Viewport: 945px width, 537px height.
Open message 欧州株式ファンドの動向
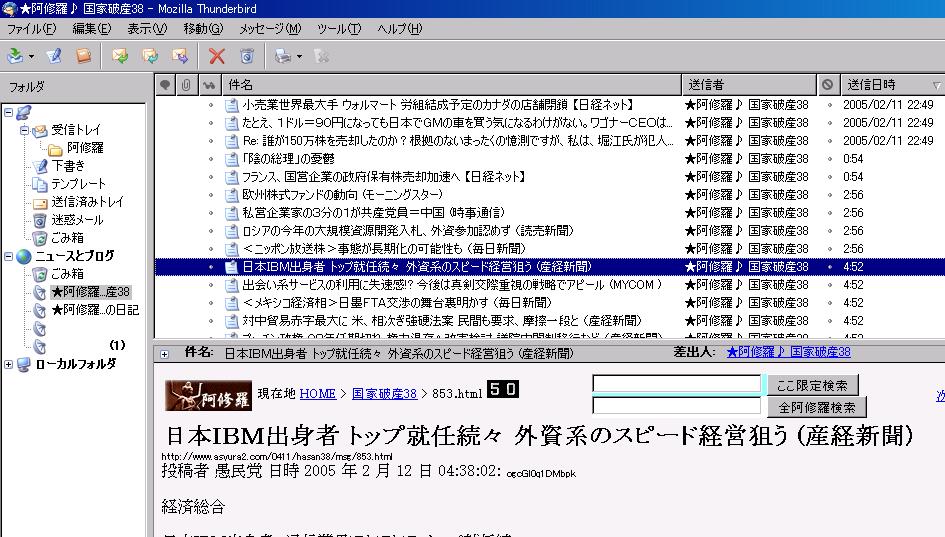(x=342, y=195)
